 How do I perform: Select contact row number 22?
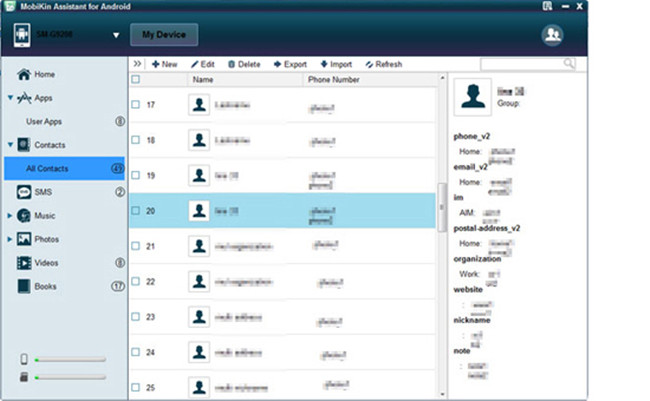tap(283, 282)
